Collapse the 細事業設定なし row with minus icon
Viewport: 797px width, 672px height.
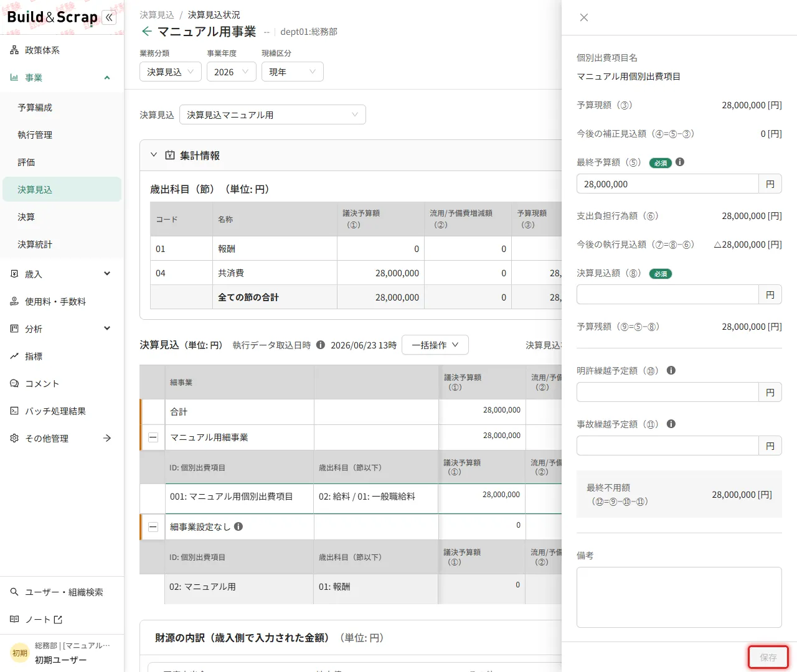pos(153,527)
